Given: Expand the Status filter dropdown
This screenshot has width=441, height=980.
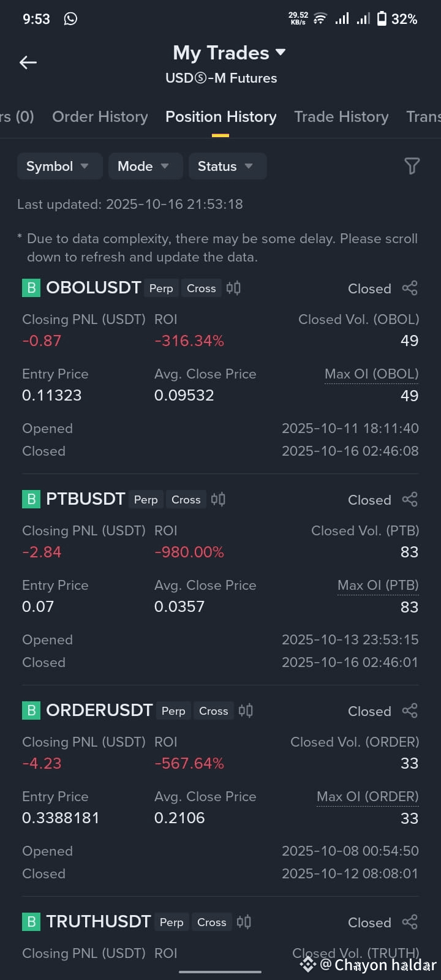Looking at the screenshot, I should pyautogui.click(x=227, y=166).
